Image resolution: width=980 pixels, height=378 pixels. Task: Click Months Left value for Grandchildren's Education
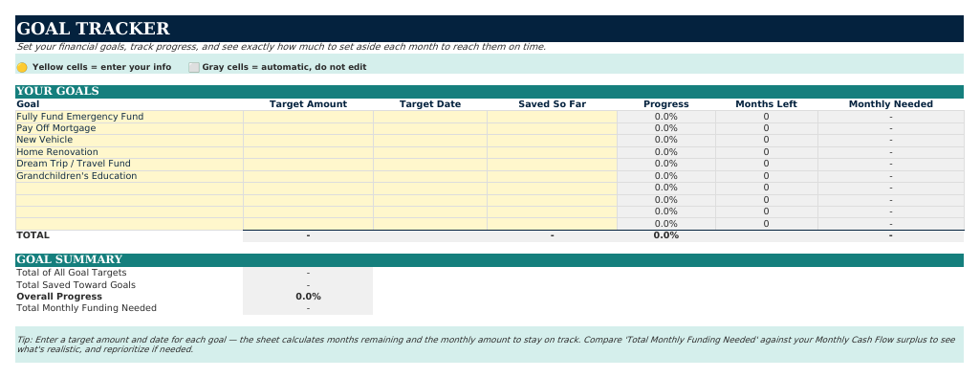pyautogui.click(x=766, y=176)
